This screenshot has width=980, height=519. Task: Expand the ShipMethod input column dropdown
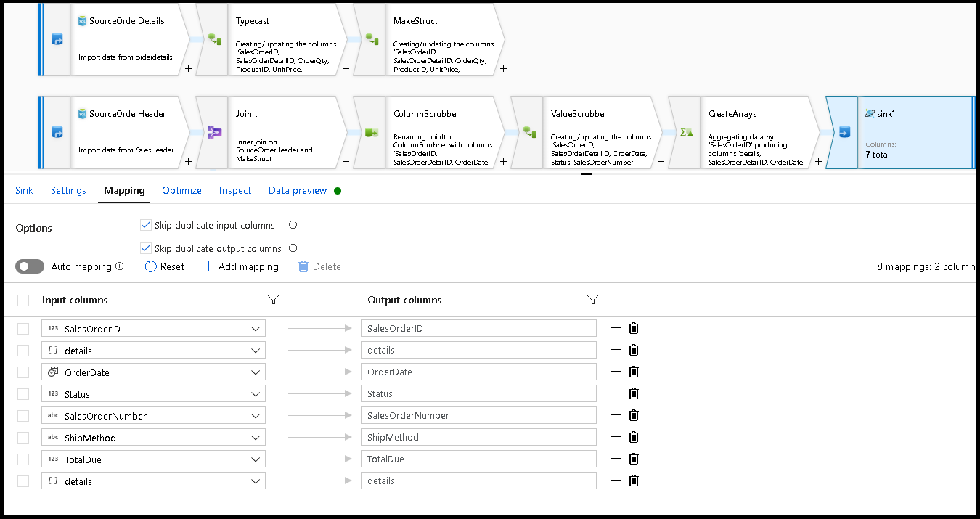click(x=256, y=438)
